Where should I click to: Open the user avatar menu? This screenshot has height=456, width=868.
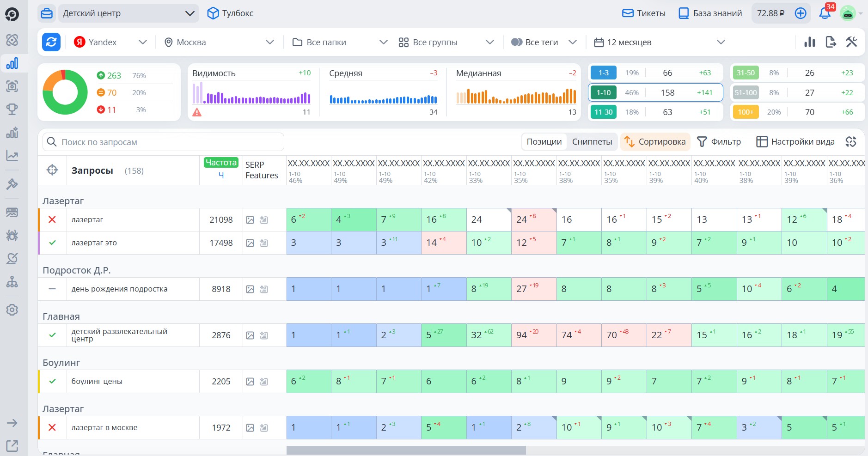coord(848,13)
